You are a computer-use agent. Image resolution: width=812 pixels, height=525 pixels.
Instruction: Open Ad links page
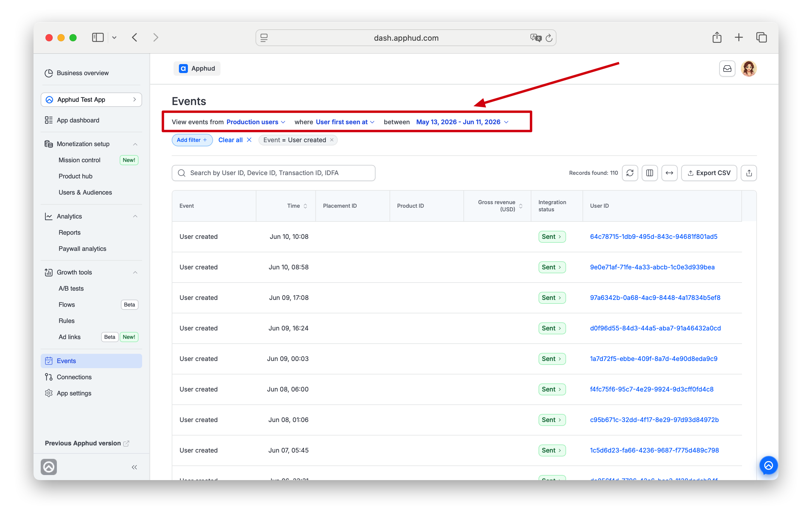(x=69, y=337)
